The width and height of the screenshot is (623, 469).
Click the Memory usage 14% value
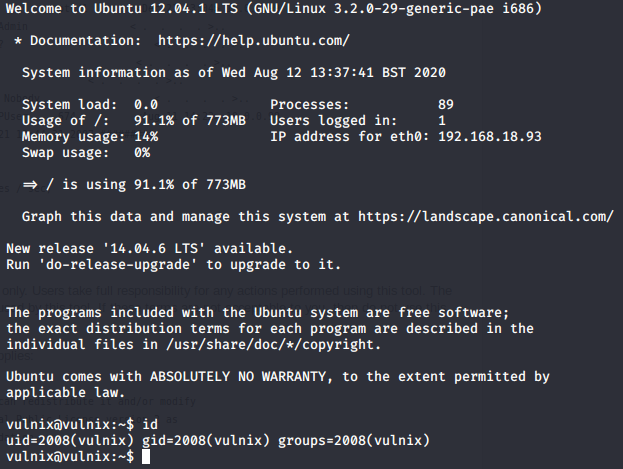[x=146, y=136]
